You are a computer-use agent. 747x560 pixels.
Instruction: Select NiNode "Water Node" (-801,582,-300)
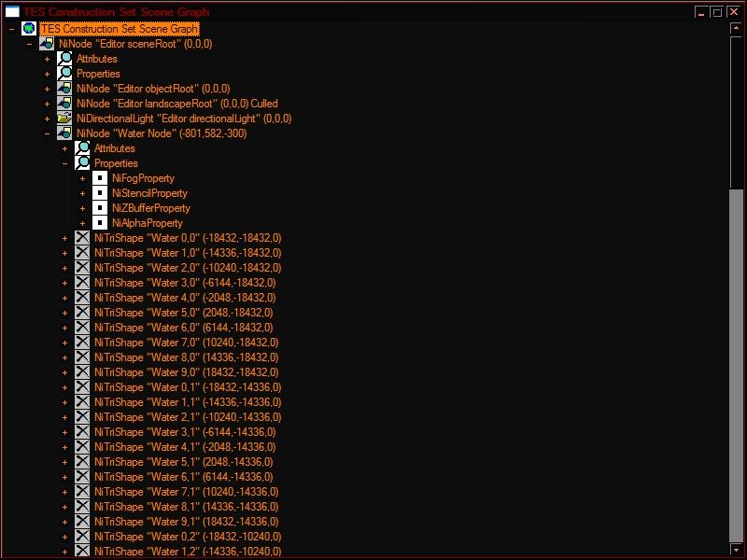coord(162,133)
